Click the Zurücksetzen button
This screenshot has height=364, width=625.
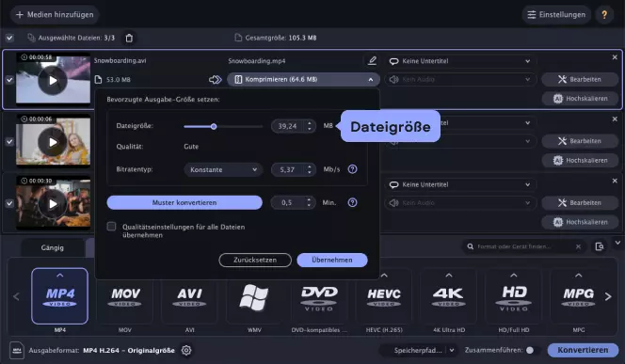(255, 260)
